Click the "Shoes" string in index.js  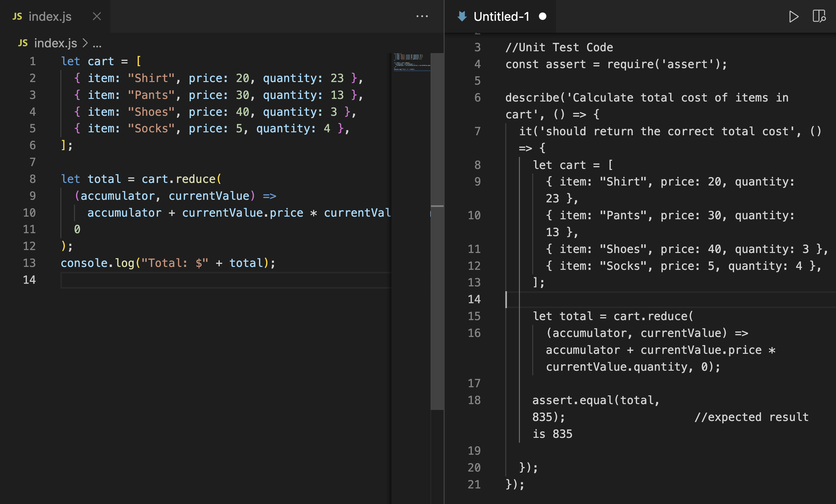pos(151,112)
